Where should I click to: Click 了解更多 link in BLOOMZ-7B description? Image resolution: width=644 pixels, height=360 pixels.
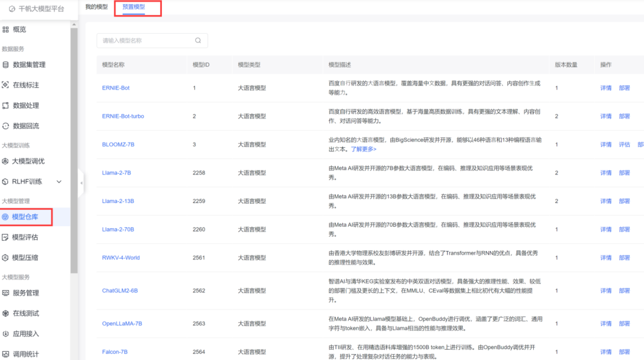(364, 149)
